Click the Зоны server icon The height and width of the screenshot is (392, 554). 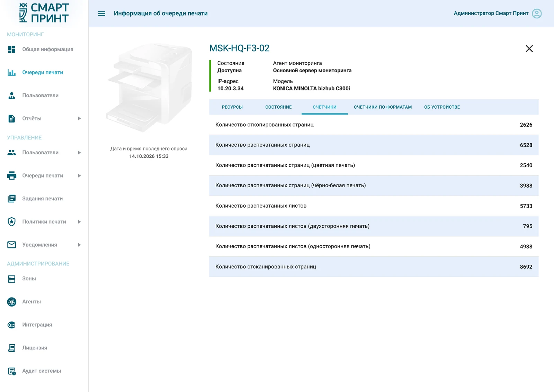(12, 279)
